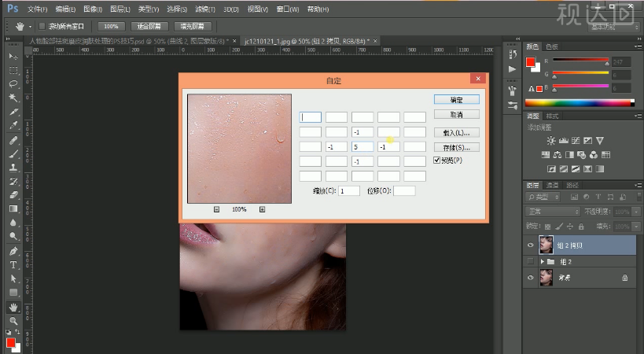Open the Layers panel flyout menu
Image resolution: width=644 pixels, height=354 pixels.
point(638,185)
